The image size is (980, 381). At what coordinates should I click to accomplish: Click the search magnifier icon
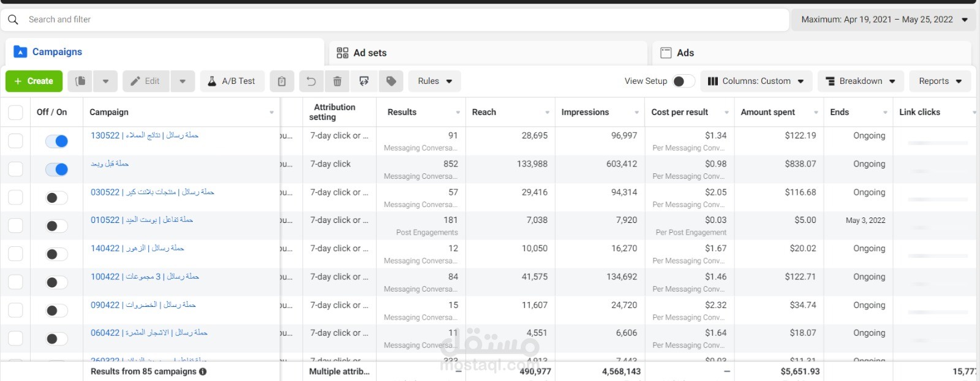tap(13, 20)
